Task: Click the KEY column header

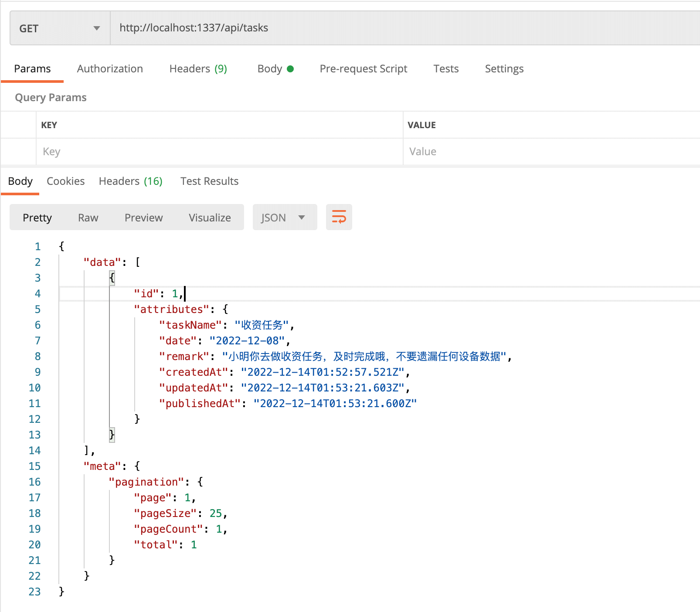Action: coord(49,125)
